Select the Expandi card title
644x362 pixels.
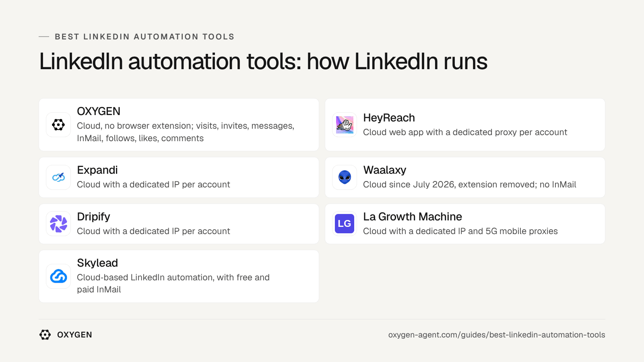tap(97, 170)
